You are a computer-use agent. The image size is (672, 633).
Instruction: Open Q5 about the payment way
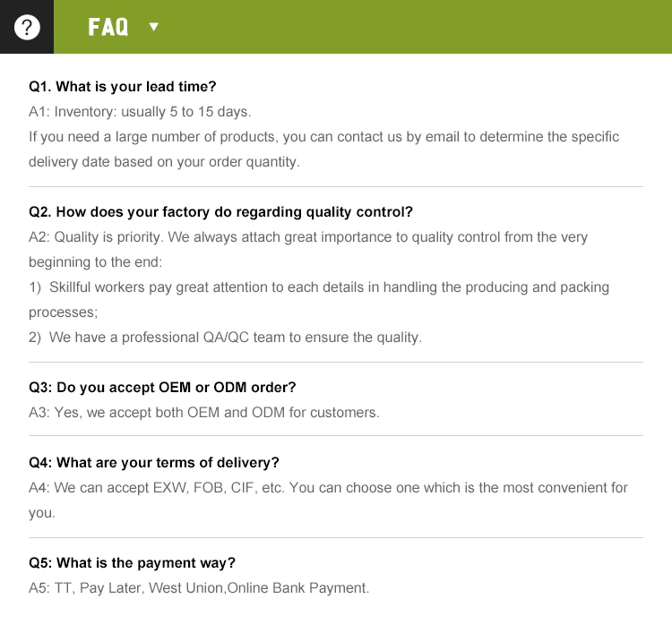[x=133, y=563]
